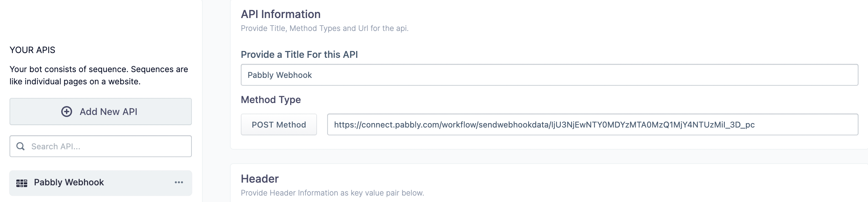The image size is (868, 202).
Task: Select Pabbly Webhook in the API list
Action: click(x=69, y=183)
